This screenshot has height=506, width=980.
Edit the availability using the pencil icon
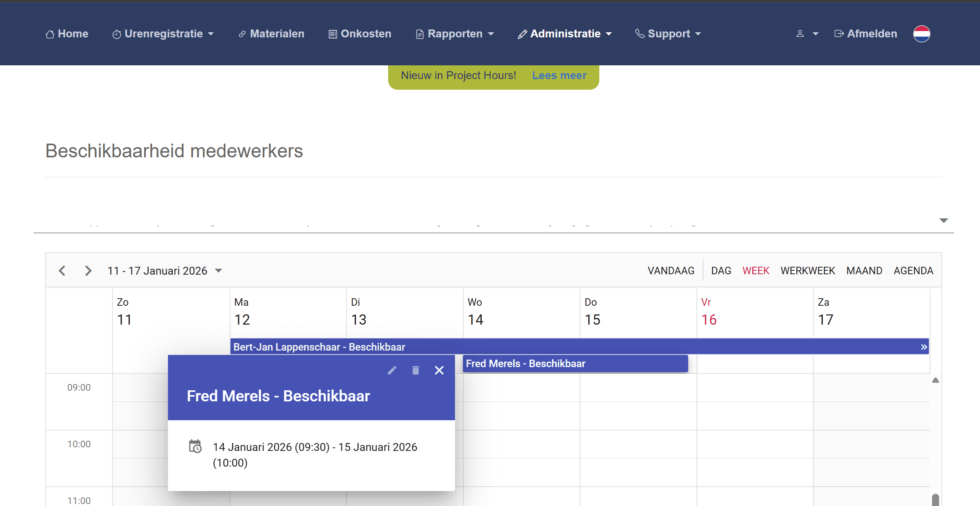[392, 370]
